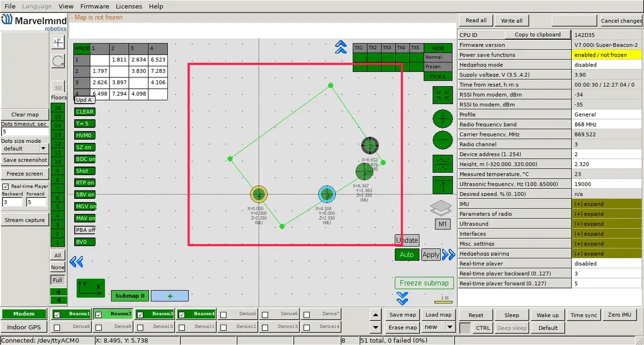
Task: Uncheck the Beacon1 checkbox
Action: coord(57,314)
